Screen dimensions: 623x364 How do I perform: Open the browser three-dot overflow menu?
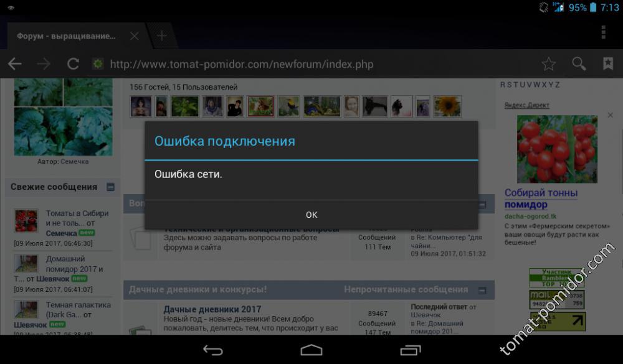[603, 32]
